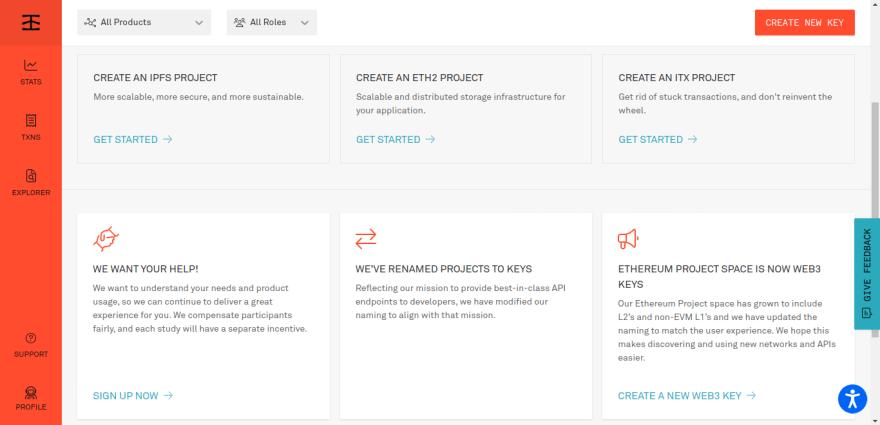Click Get Started under ETH2 project
Viewport: 880px width, 425px height.
tap(395, 139)
